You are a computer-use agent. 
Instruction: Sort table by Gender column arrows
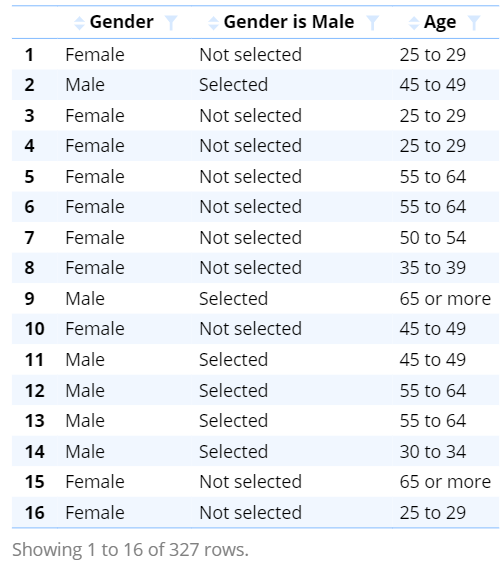tap(79, 23)
